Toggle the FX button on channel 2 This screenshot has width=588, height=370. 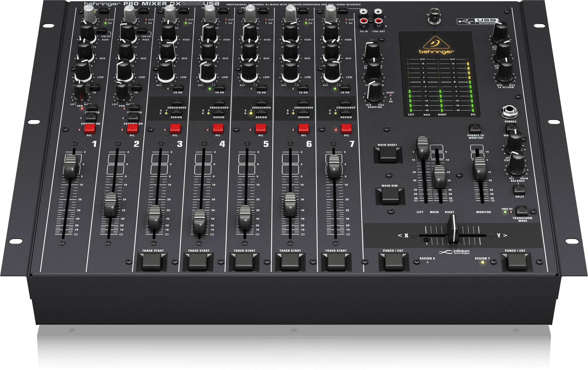[136, 87]
